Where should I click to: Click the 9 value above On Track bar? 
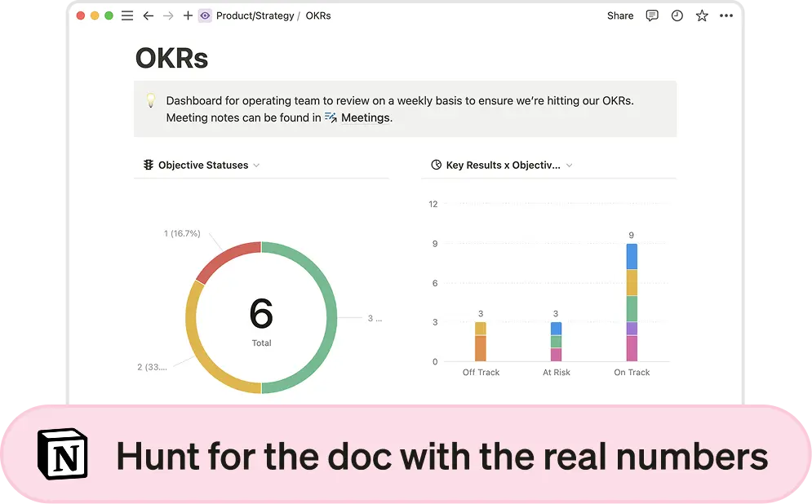point(632,235)
